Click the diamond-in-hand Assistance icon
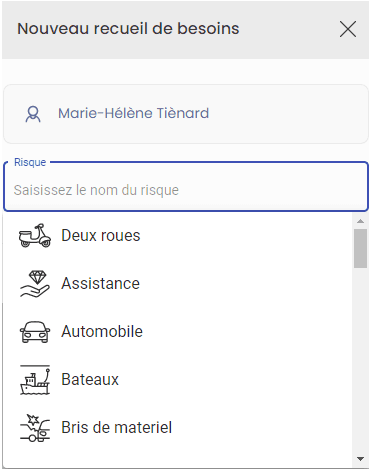Screen dimensions: 371x470 35,284
